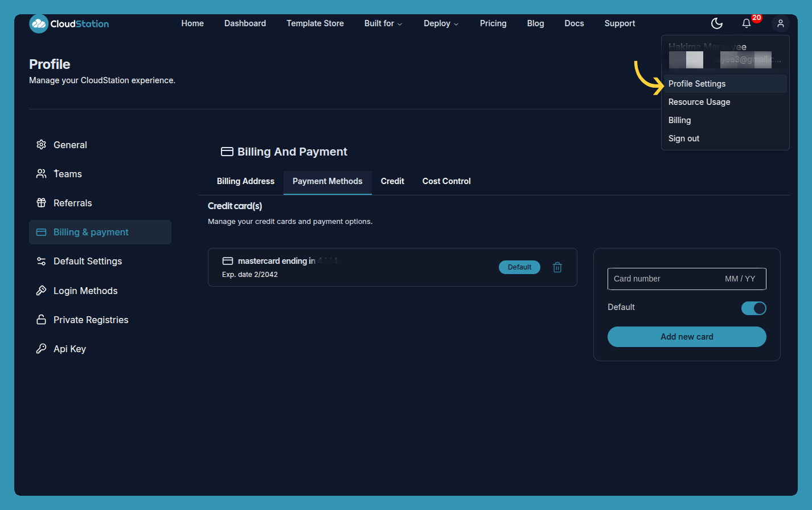Viewport: 812px width, 510px height.
Task: Open General settings label in sidebar
Action: 70,145
